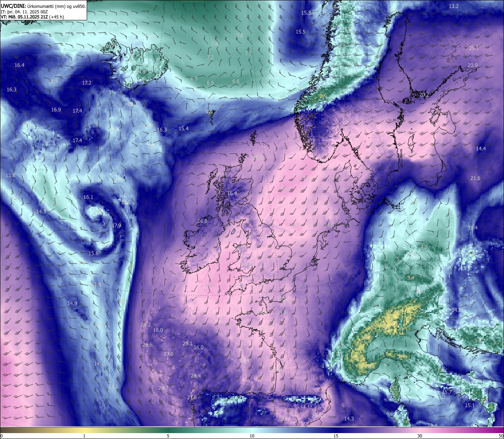Image resolution: width=504 pixels, height=439 pixels.
Task: Click the 20.2 map value
Action: [x=424, y=95]
